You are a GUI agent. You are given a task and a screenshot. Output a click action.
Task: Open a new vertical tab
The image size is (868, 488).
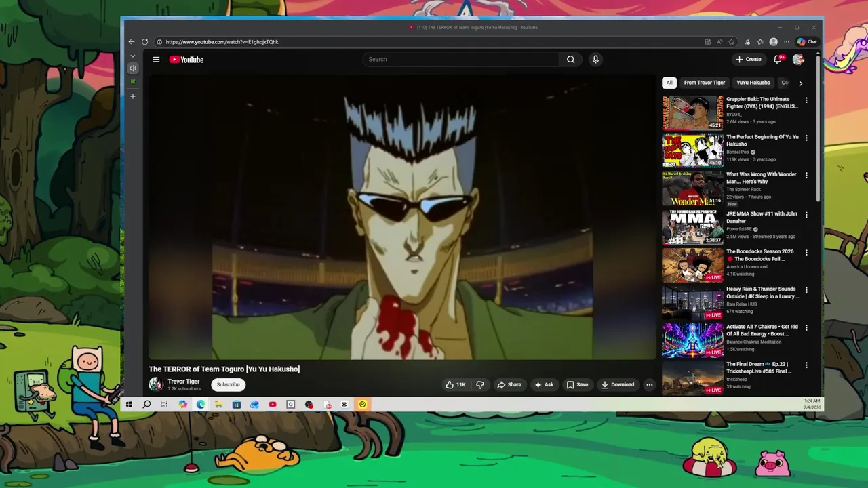(x=133, y=96)
